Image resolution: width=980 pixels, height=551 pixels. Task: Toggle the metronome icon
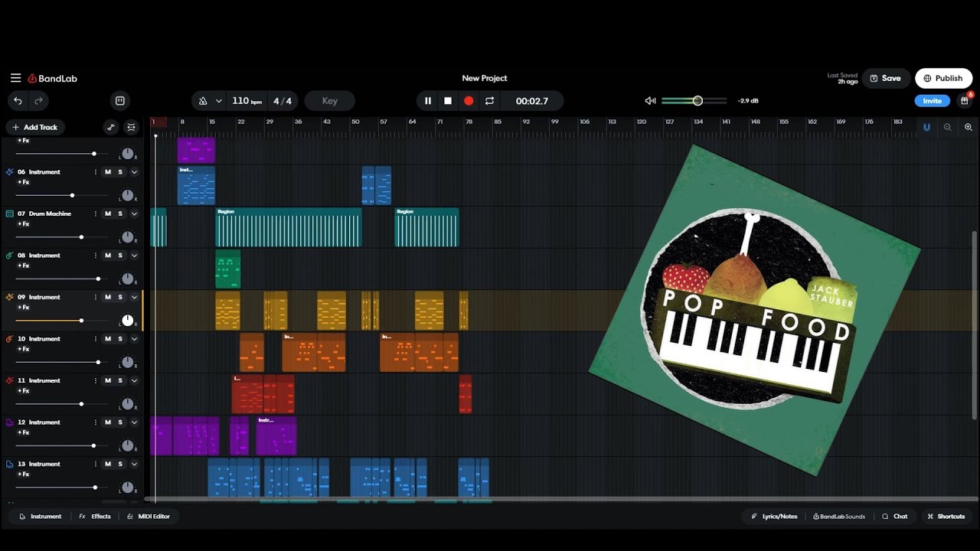pyautogui.click(x=203, y=101)
